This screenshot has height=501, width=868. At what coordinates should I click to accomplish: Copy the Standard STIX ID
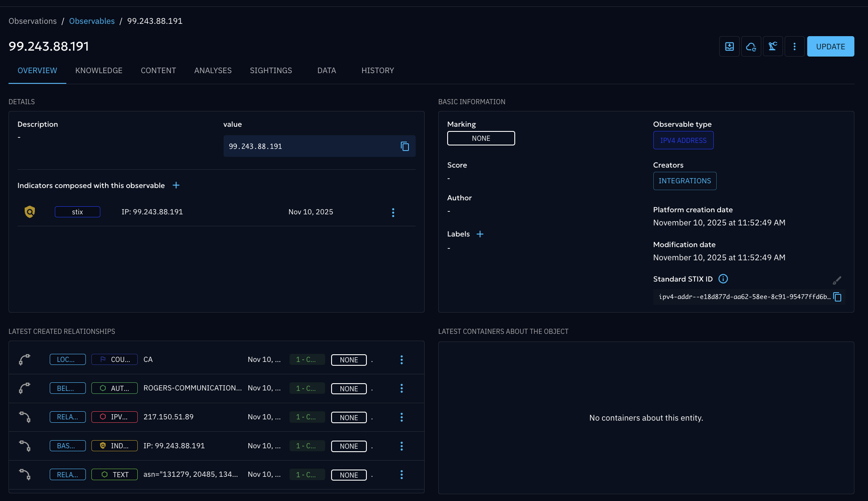837,297
